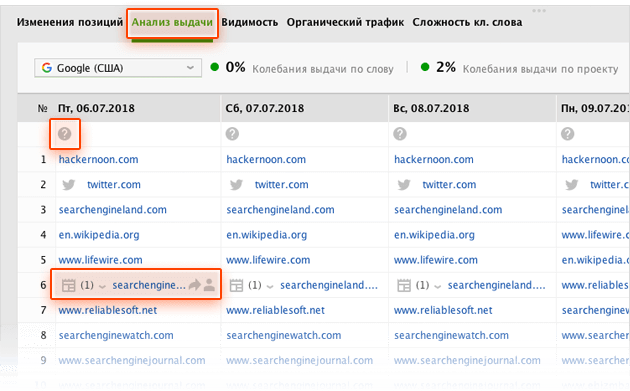
Task: Click the Twitter icon in the Sunday column
Action: (404, 185)
